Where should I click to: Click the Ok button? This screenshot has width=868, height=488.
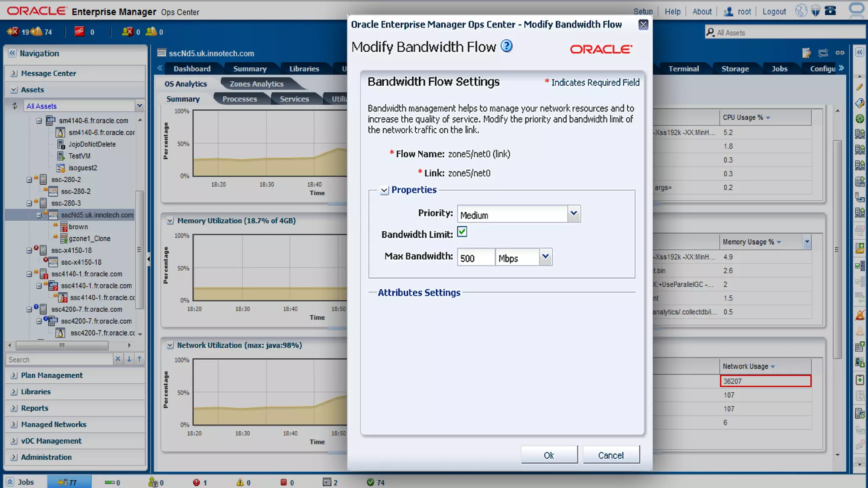tap(549, 455)
